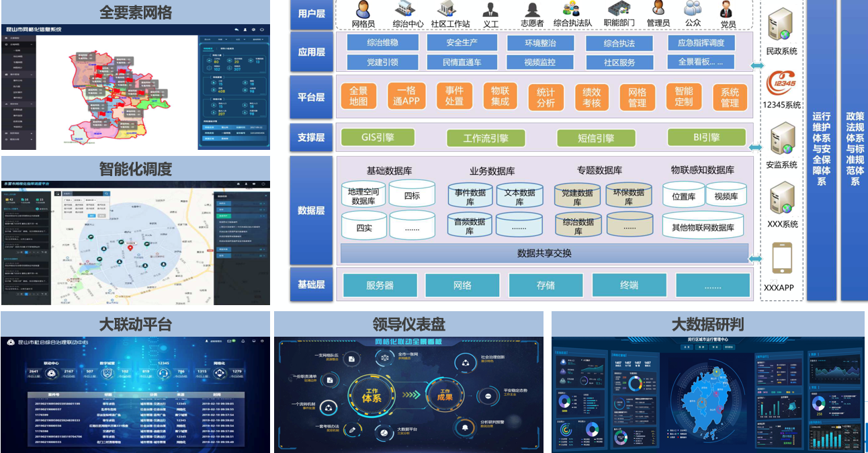Open the 民政系统 server icon

point(781,26)
